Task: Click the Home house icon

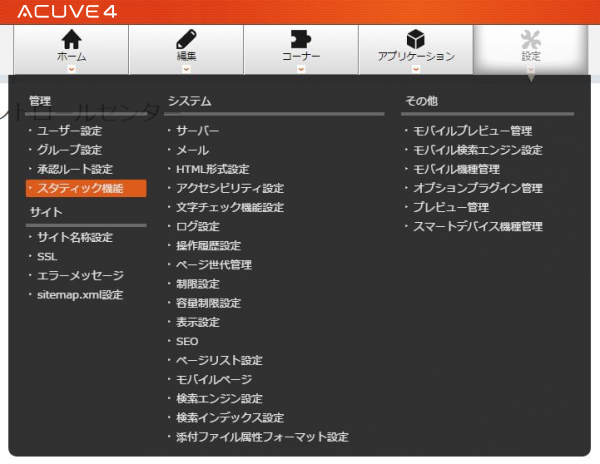Action: 71,39
